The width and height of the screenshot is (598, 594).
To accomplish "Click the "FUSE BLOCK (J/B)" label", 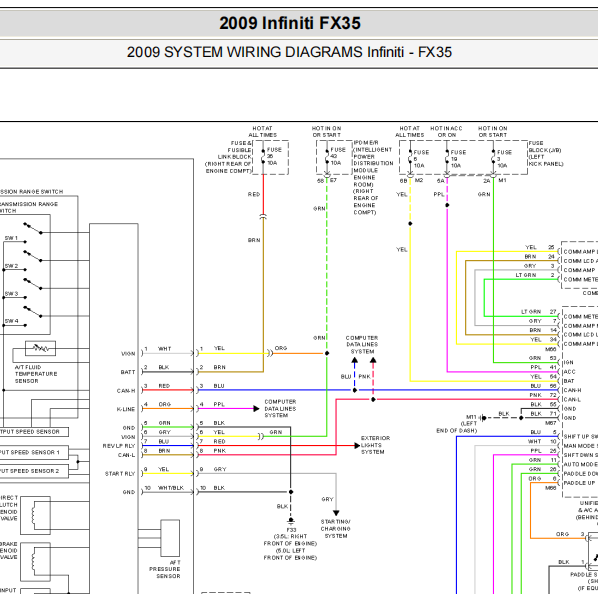I will click(x=545, y=154).
